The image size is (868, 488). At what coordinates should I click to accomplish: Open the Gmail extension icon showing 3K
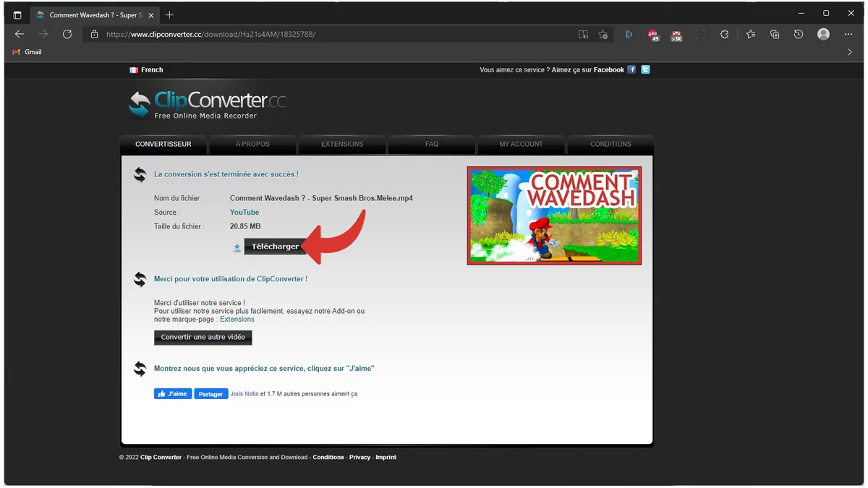[x=676, y=35]
